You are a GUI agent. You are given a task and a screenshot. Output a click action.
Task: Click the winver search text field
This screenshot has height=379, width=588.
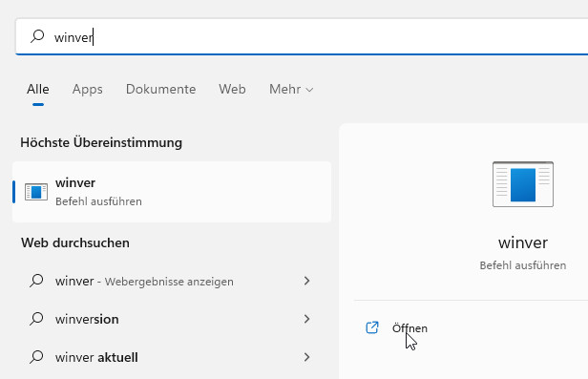coord(302,36)
